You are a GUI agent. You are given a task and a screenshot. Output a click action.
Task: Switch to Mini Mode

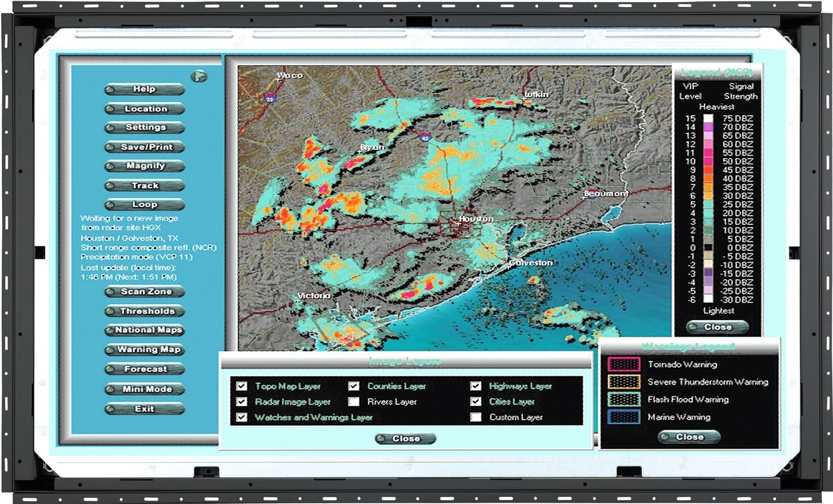(145, 389)
